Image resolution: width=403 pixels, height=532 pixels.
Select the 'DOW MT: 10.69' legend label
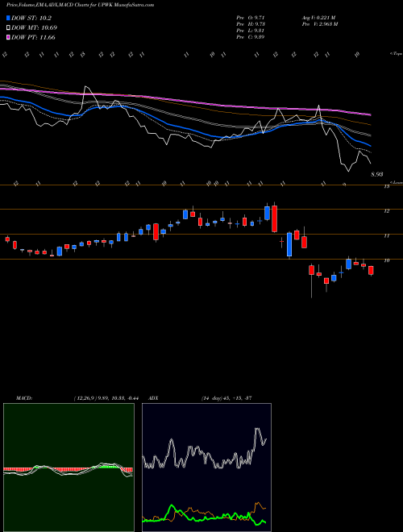[x=34, y=28]
